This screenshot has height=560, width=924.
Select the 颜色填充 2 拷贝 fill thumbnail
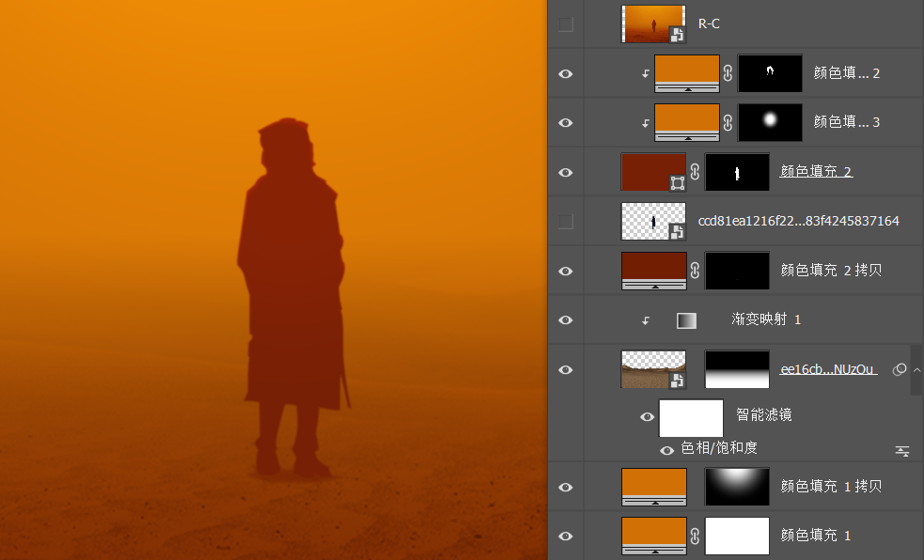(653, 271)
